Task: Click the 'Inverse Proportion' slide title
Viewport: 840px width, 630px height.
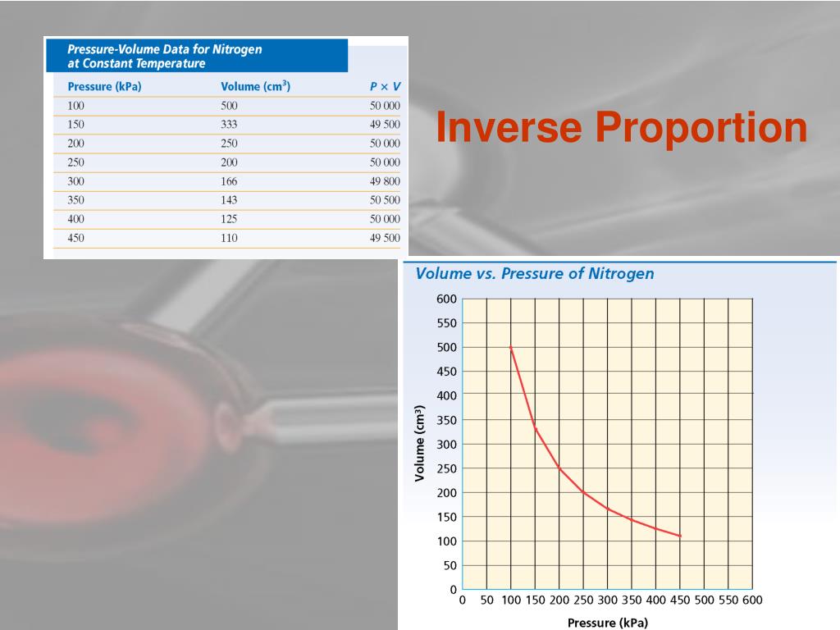Action: [622, 127]
